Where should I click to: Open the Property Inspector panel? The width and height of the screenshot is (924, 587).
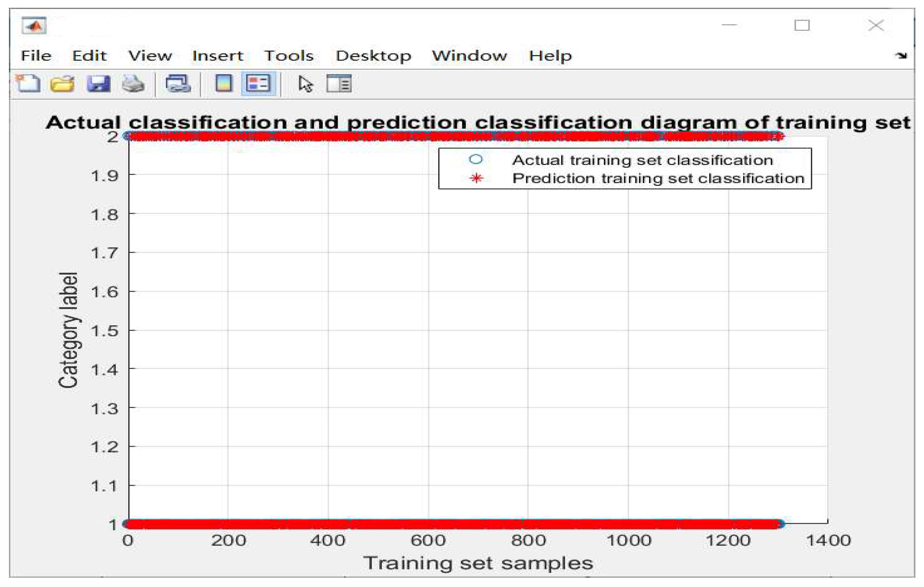point(339,83)
